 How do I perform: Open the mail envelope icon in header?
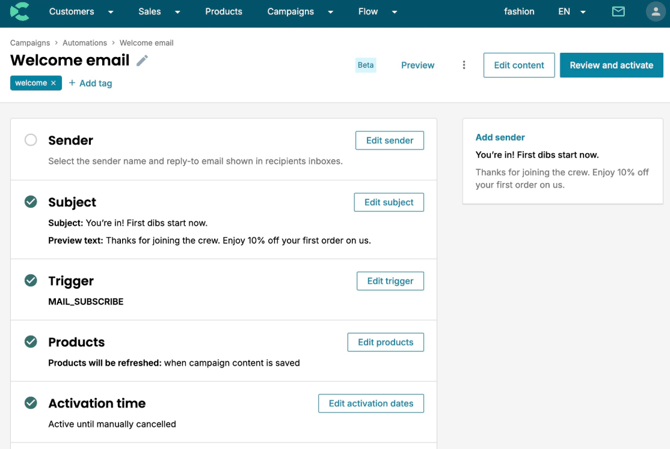[618, 12]
